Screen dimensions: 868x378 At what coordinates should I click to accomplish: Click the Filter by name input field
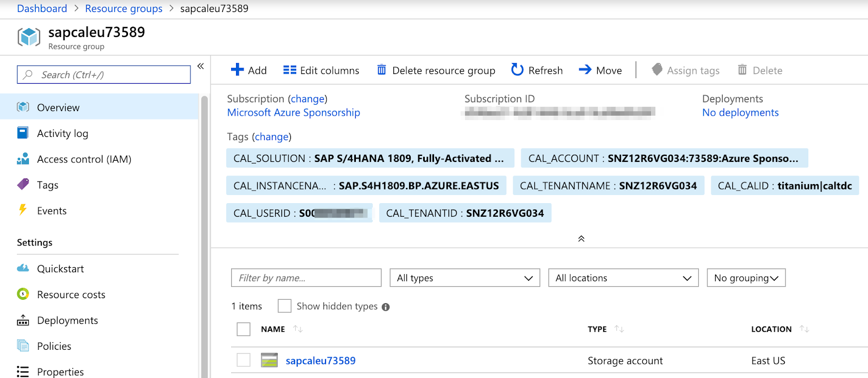(x=306, y=278)
